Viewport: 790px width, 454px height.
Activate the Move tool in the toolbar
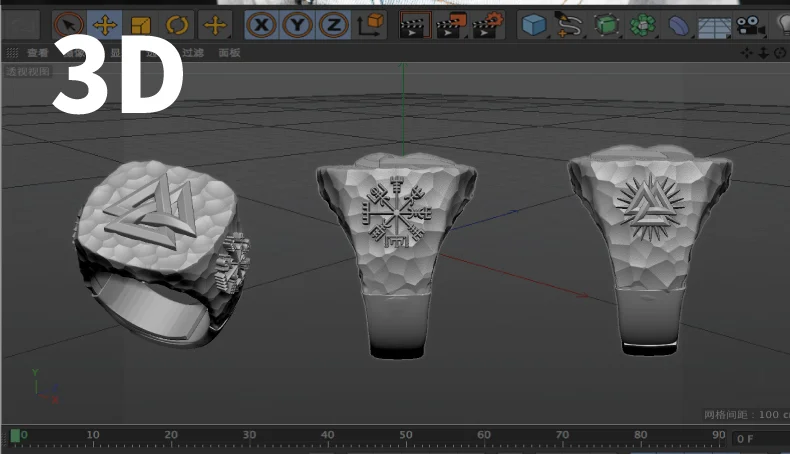pos(104,25)
